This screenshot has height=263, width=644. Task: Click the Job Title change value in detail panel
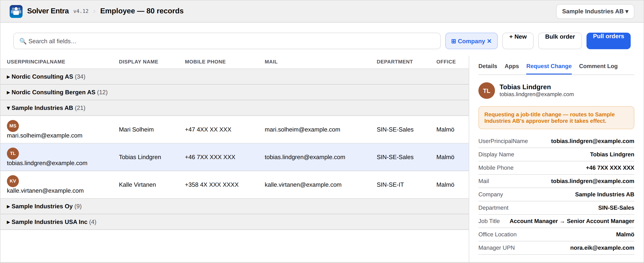click(x=572, y=221)
